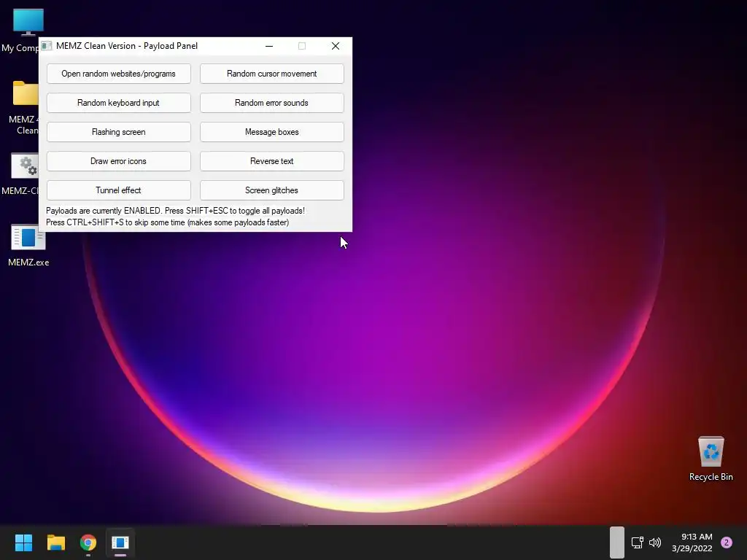Click the light gray block left of tray icons

(617, 542)
